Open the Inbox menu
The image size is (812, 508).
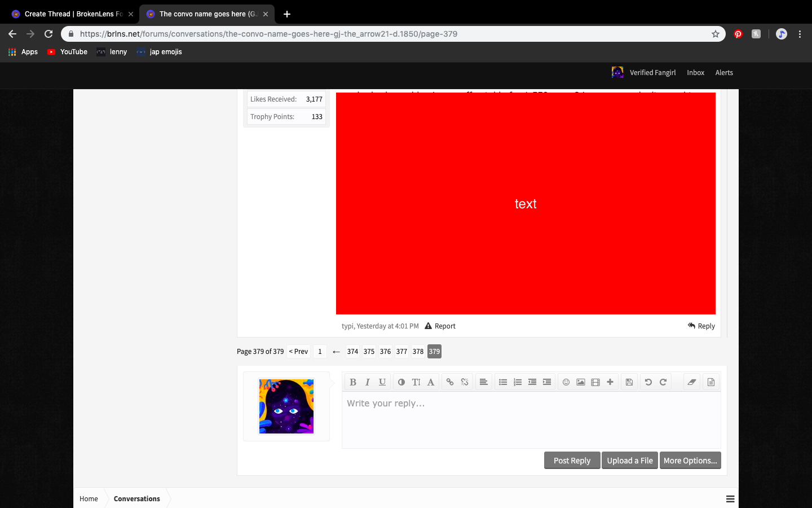696,73
